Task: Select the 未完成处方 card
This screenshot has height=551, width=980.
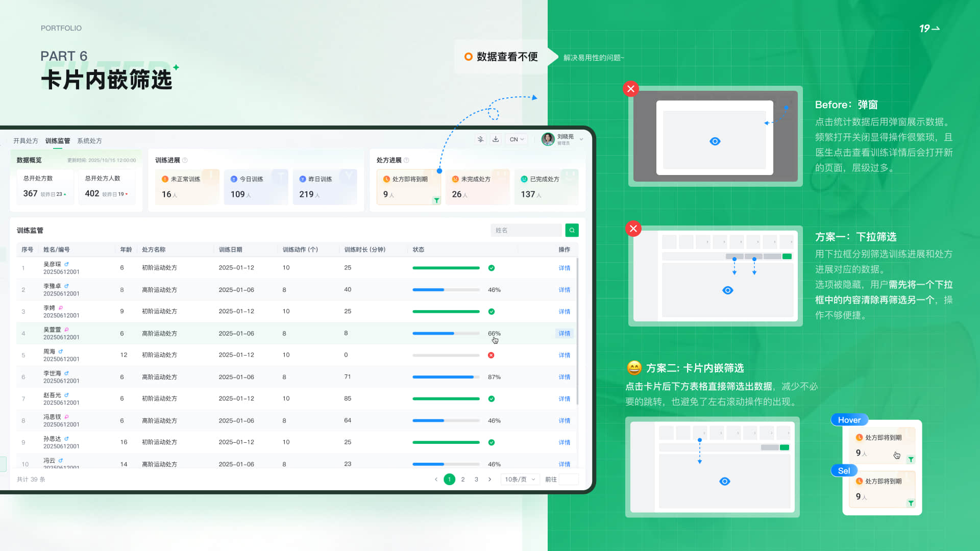Action: [x=477, y=187]
